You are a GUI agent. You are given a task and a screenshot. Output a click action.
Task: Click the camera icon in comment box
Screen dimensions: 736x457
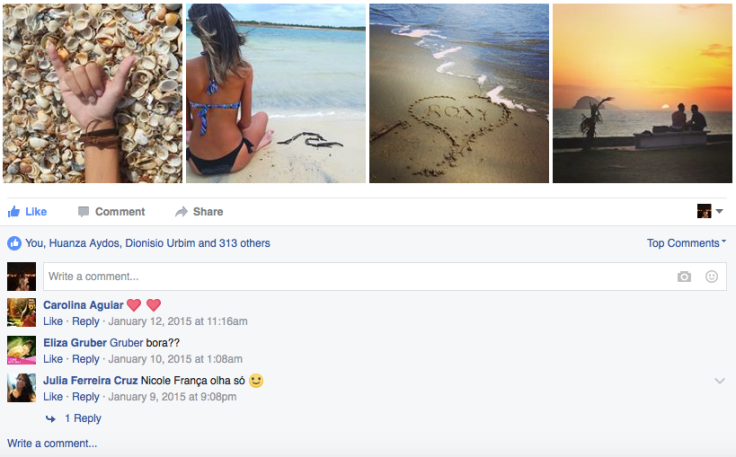pyautogui.click(x=684, y=277)
